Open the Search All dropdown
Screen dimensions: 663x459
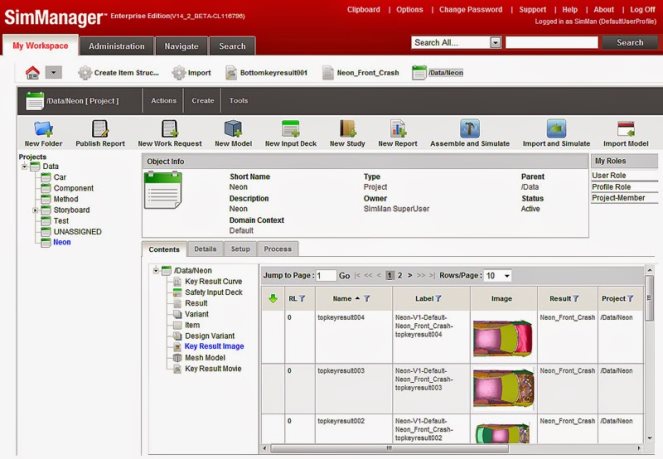[496, 43]
